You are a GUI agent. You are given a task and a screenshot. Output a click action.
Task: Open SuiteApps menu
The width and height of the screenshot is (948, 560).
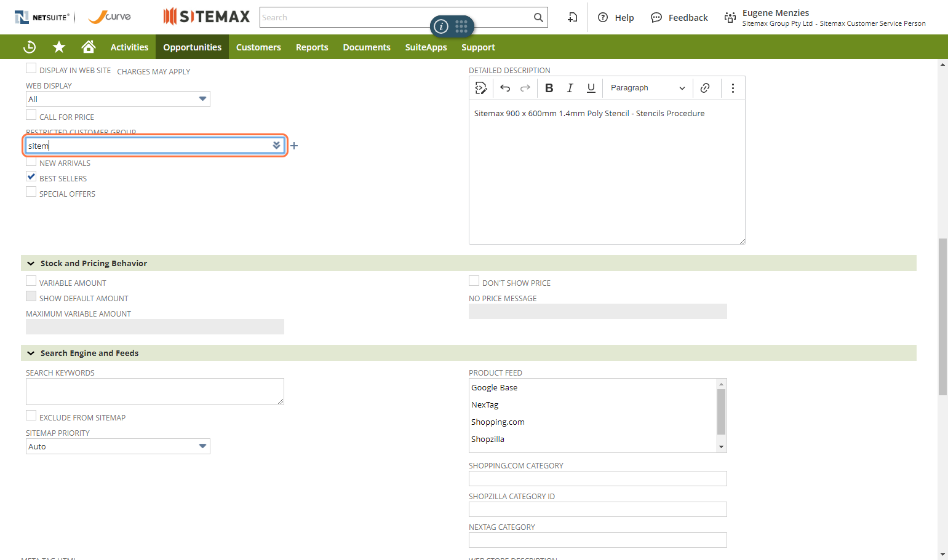click(x=426, y=47)
